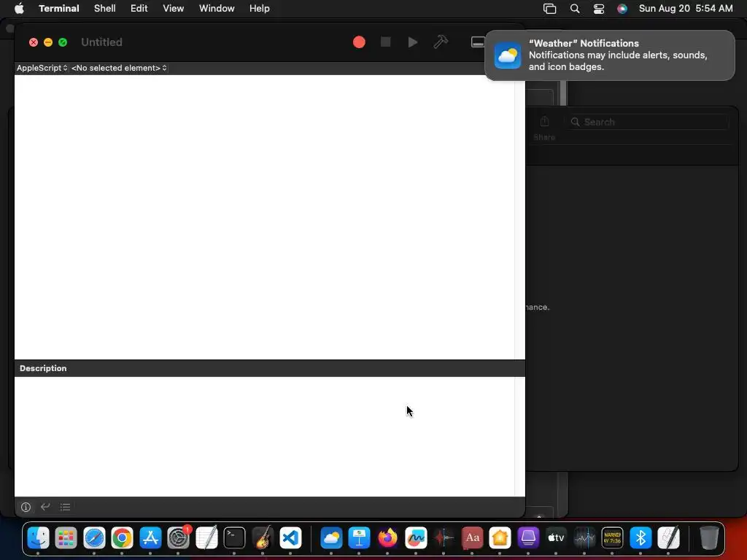Viewport: 747px width, 560px height.
Task: Open TextEdit from the Dock
Action: [206, 538]
